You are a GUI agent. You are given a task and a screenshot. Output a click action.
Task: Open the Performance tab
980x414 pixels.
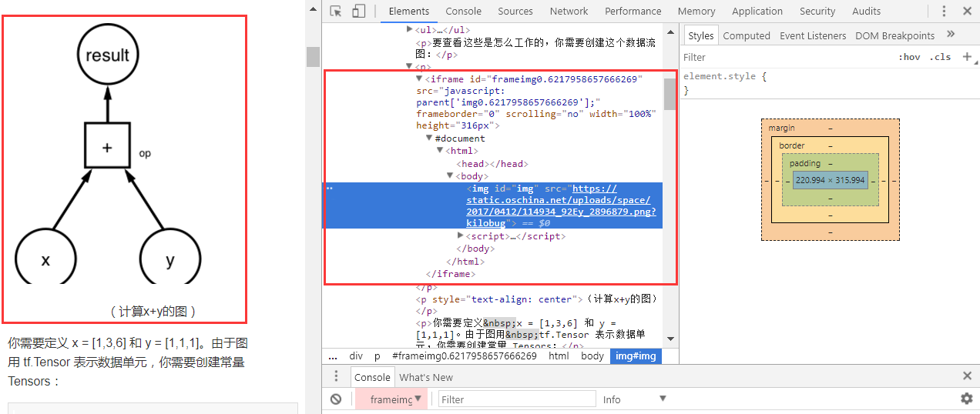[633, 11]
